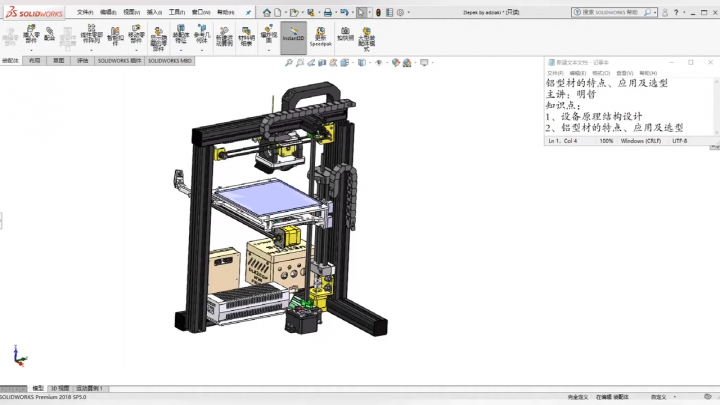Open View Settings monitor icon
This screenshot has width=720, height=405.
click(424, 62)
